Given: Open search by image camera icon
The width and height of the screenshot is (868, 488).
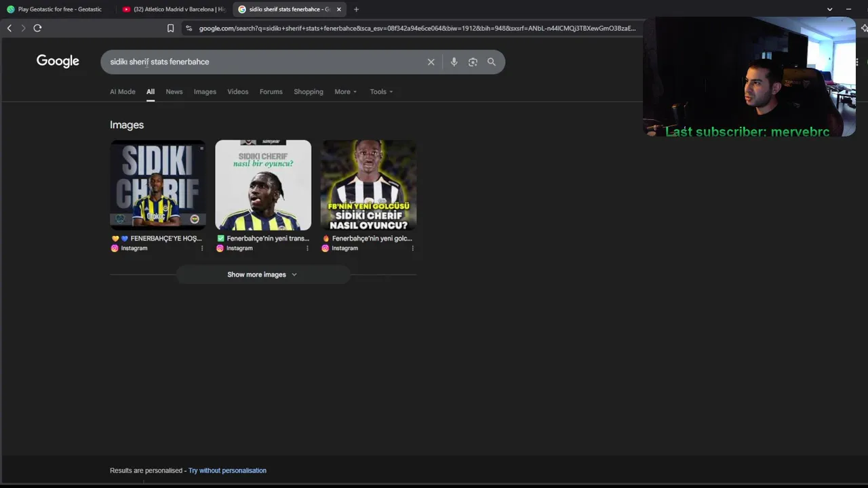Looking at the screenshot, I should point(473,62).
